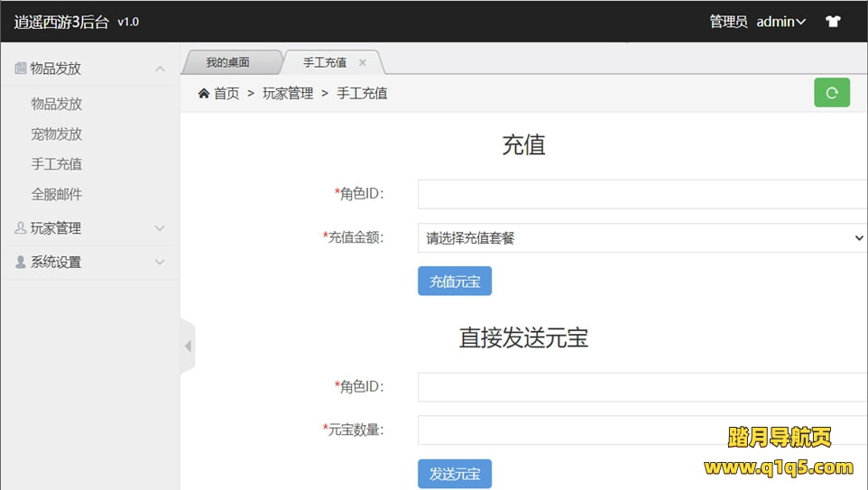The height and width of the screenshot is (490, 868).
Task: Switch to the 我的桌面 tab
Action: click(x=227, y=62)
